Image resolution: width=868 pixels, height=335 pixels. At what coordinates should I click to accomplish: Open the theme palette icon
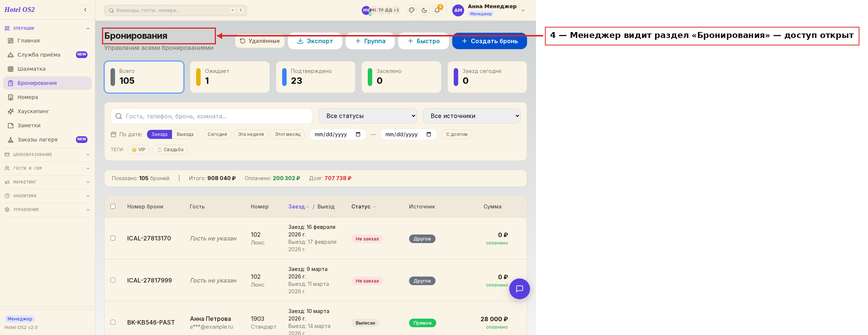412,10
